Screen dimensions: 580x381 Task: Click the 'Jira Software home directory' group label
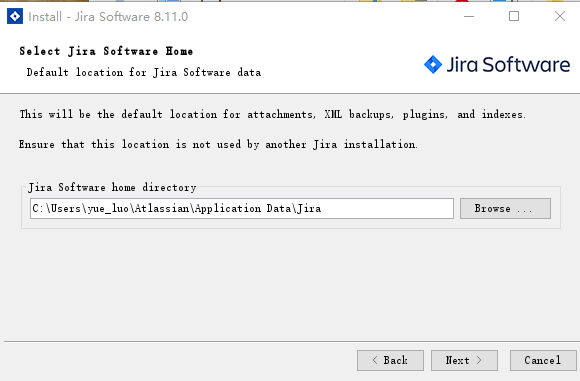tap(112, 188)
